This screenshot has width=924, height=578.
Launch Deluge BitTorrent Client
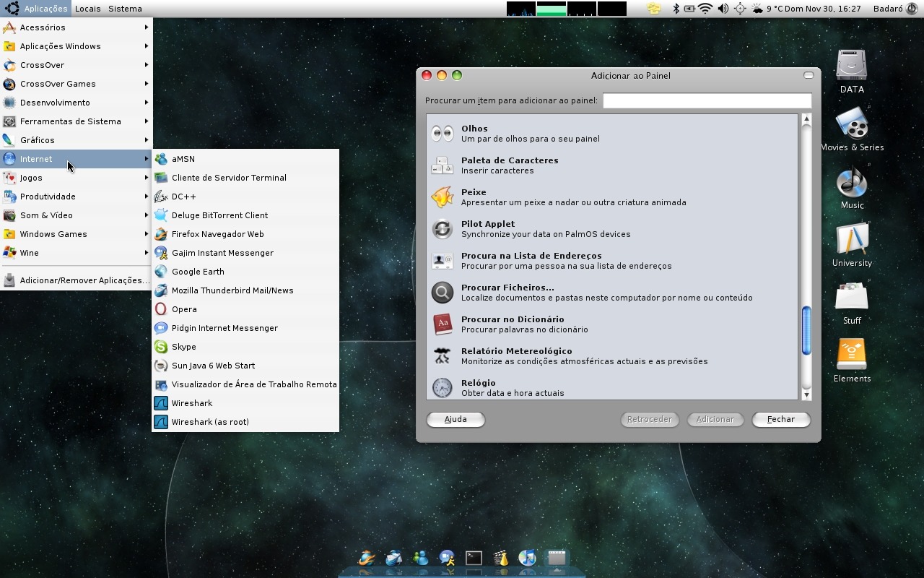tap(245, 215)
